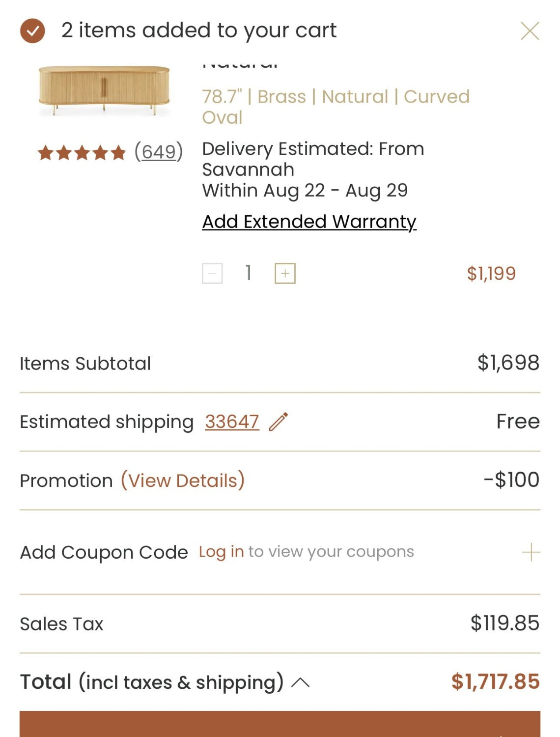Collapse the Total breakdown chevron
The image size is (560, 737).
tap(301, 682)
